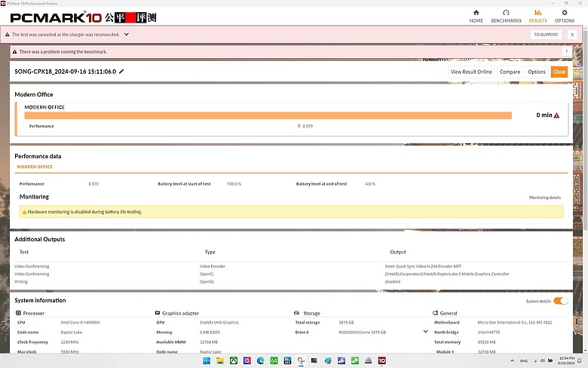Click the orange Modern Office score bar
The image size is (588, 368).
(x=268, y=115)
